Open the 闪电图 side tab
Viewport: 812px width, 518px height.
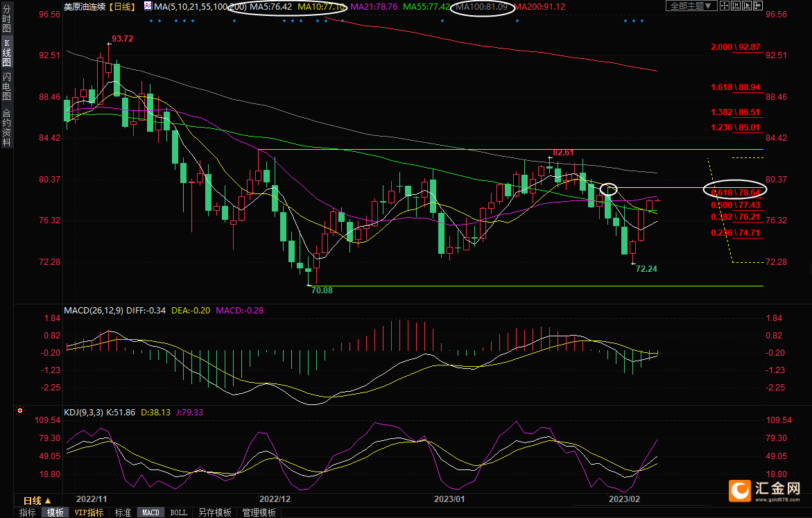7,86
